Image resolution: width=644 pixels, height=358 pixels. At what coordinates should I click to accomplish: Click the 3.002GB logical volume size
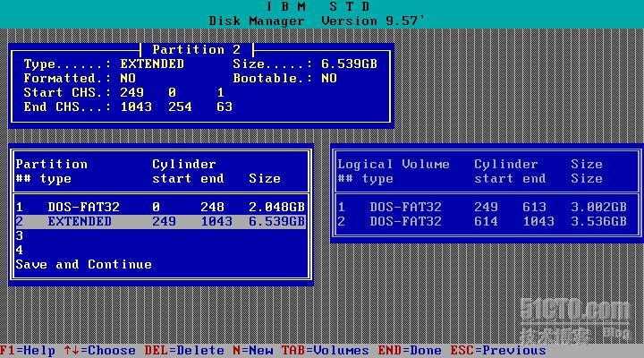point(598,207)
